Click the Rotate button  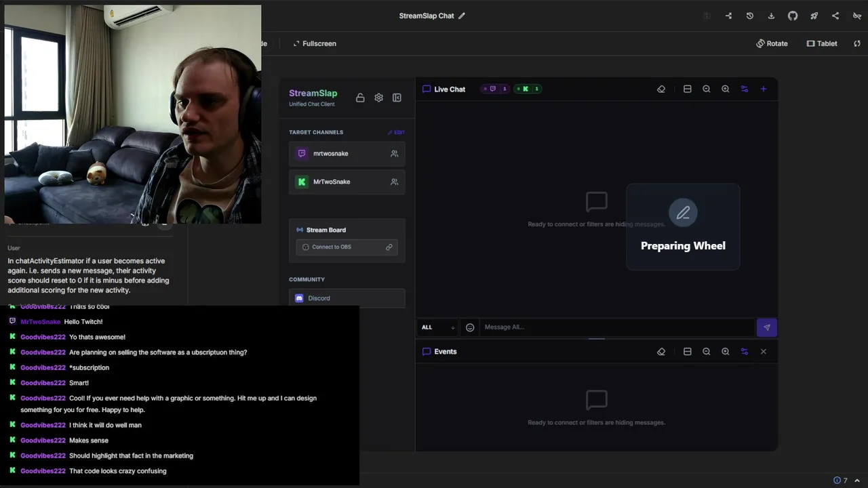point(772,43)
